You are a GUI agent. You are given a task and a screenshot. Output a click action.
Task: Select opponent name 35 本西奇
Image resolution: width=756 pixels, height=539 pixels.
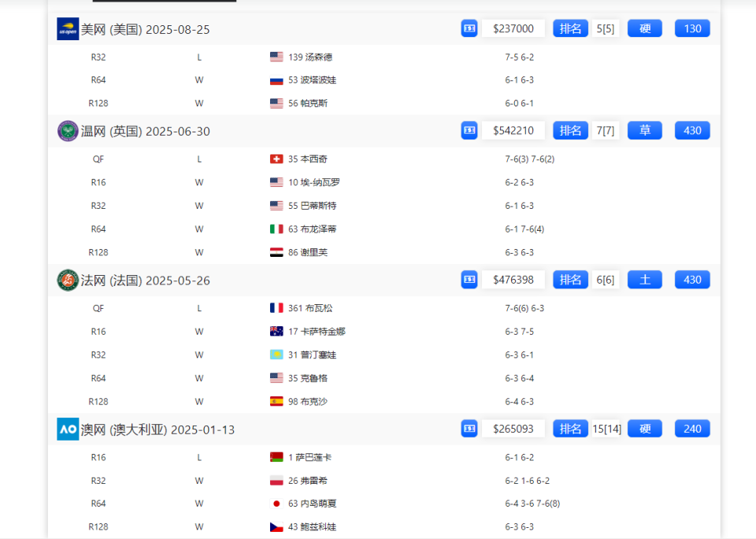tap(308, 158)
